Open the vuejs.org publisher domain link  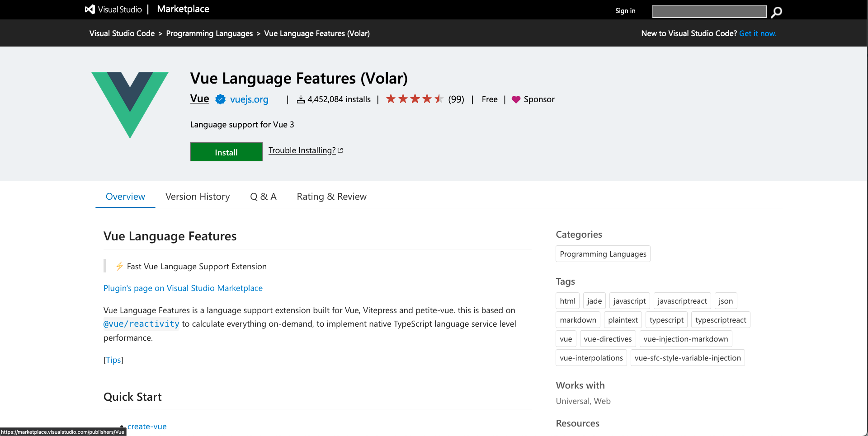[x=249, y=99]
